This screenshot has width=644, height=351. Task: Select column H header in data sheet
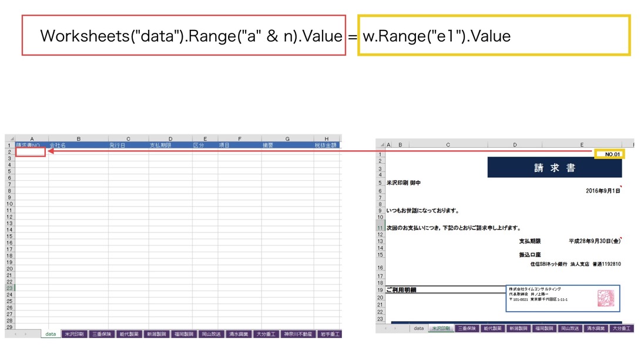[326, 139]
